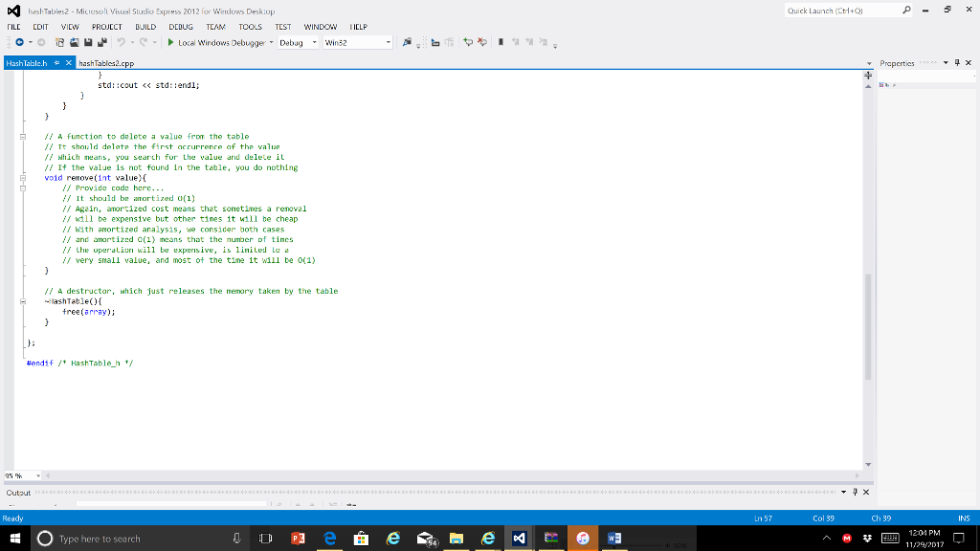Click the taskbar clock showing 12:04 PM
The width and height of the screenshot is (980, 551).
click(x=924, y=538)
